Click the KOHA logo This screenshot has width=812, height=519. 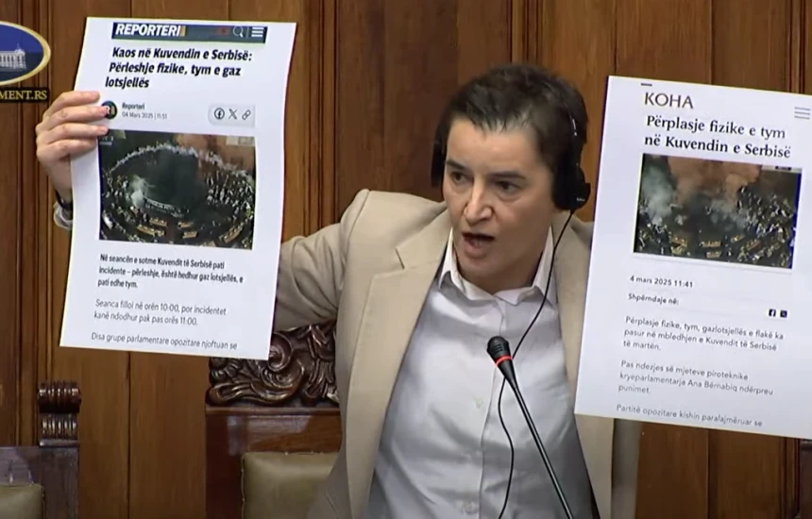pyautogui.click(x=668, y=101)
